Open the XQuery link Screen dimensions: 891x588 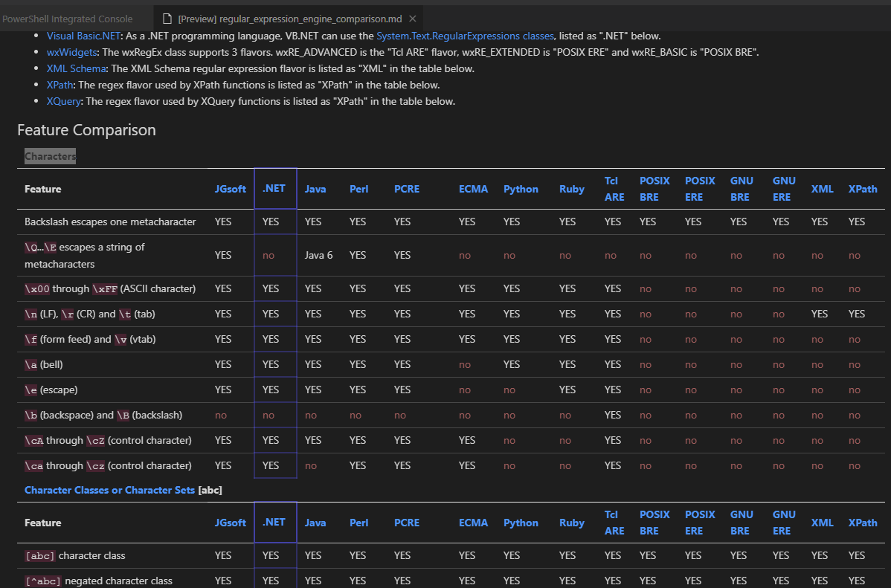[x=63, y=101]
